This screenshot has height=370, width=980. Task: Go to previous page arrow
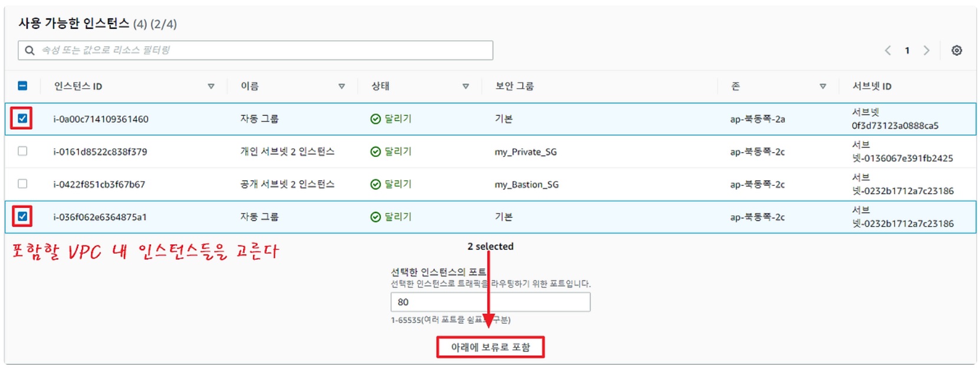coord(887,51)
